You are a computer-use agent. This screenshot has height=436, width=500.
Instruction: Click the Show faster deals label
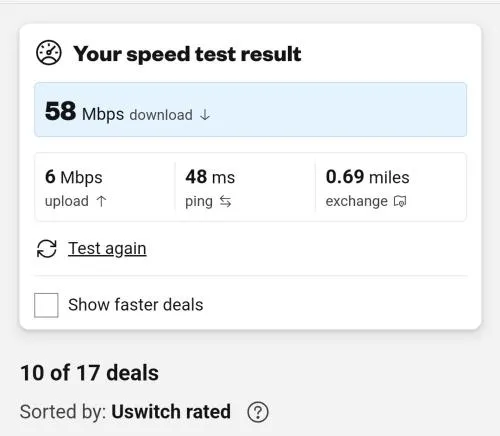(136, 305)
